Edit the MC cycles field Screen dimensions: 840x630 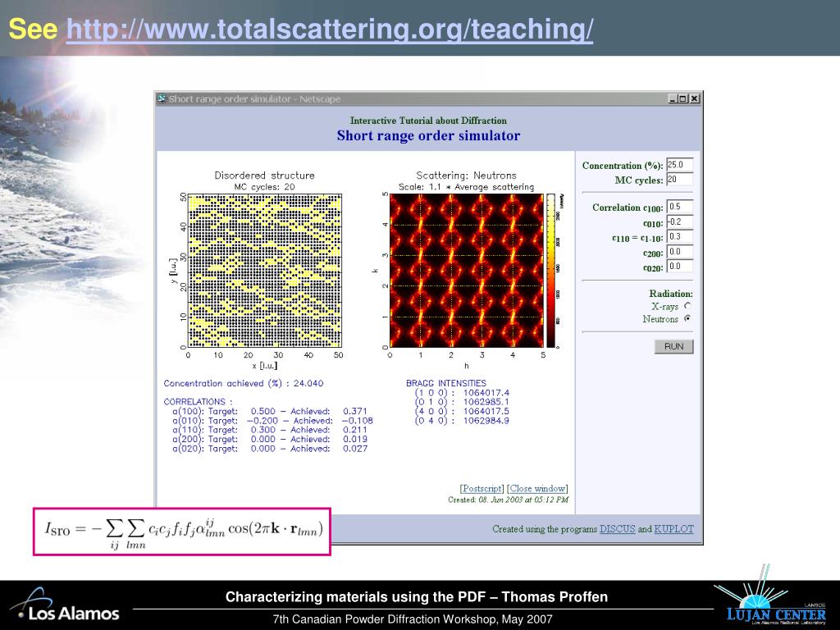[680, 180]
